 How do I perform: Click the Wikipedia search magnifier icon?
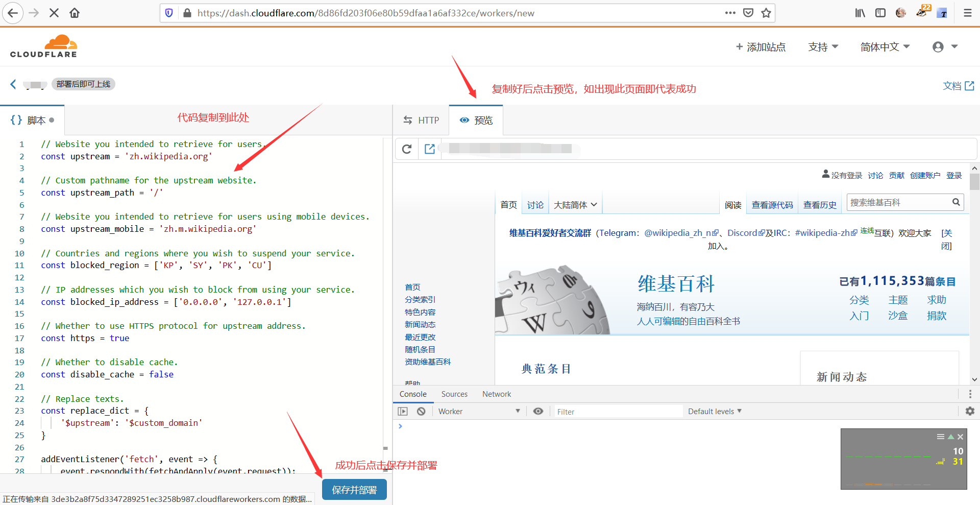click(x=956, y=202)
